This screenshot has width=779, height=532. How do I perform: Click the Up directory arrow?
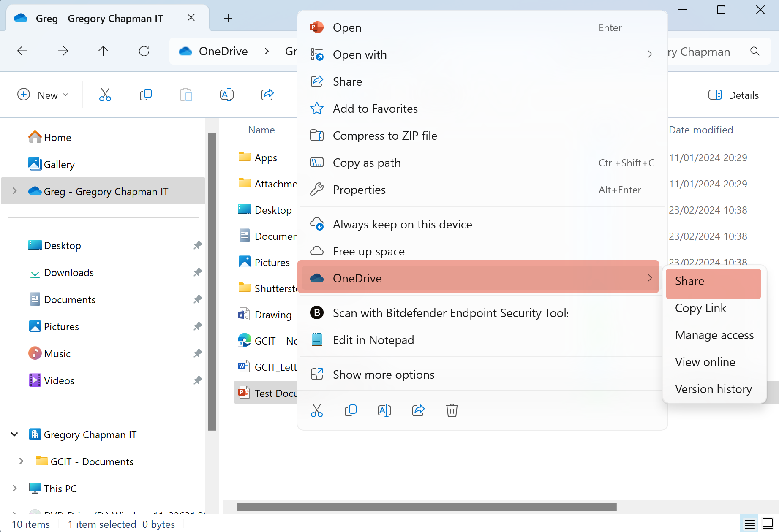coord(103,52)
